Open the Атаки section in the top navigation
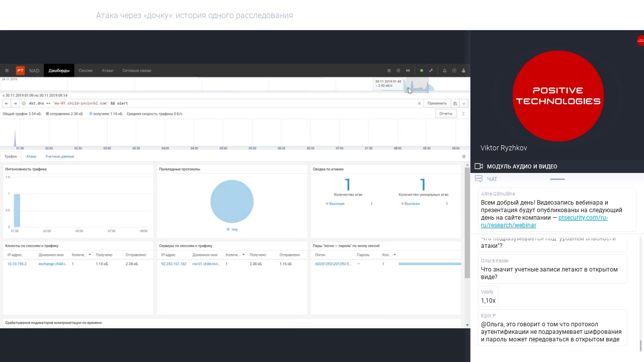Viewport: 644px width, 362px height. [x=107, y=70]
